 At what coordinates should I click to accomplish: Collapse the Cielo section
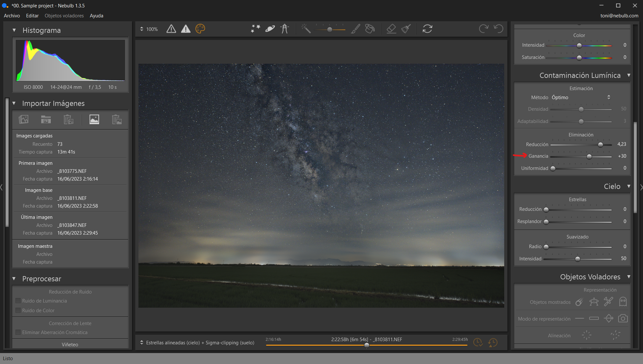coord(629,186)
